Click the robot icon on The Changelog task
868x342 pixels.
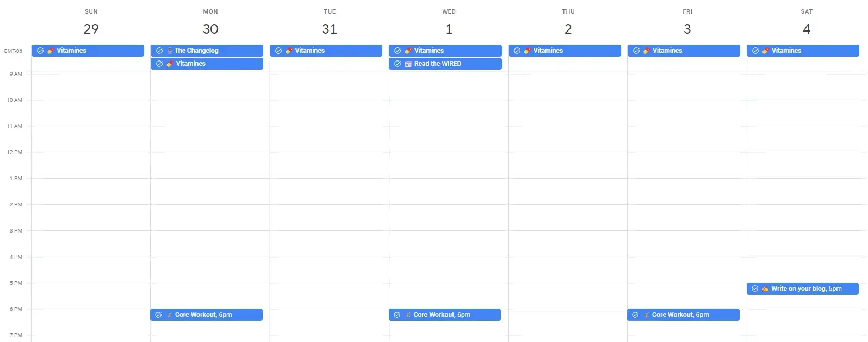tap(170, 51)
